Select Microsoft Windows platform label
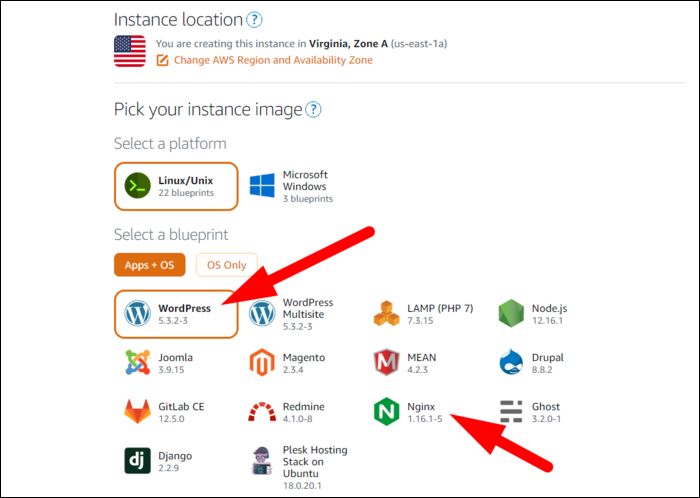This screenshot has height=498, width=700. 305,180
